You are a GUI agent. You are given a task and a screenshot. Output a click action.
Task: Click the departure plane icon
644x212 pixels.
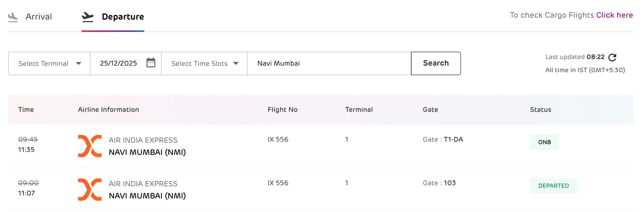tap(87, 16)
